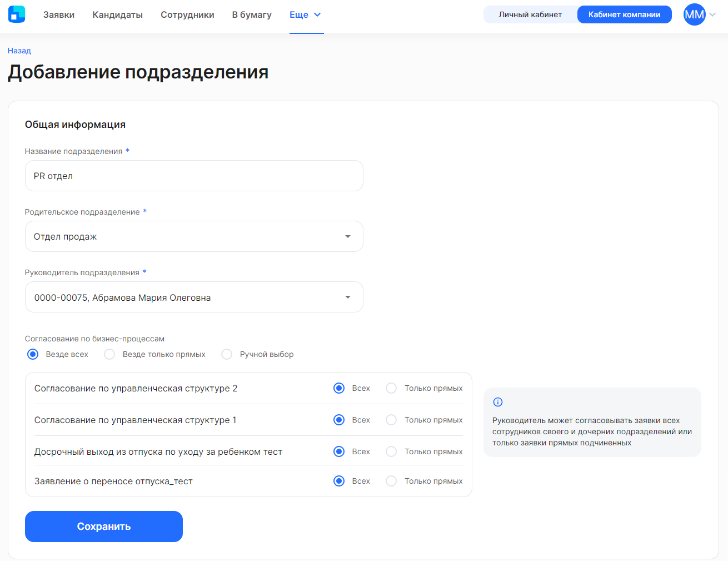Click the Название подразделения input field
This screenshot has height=561, width=728.
(194, 176)
